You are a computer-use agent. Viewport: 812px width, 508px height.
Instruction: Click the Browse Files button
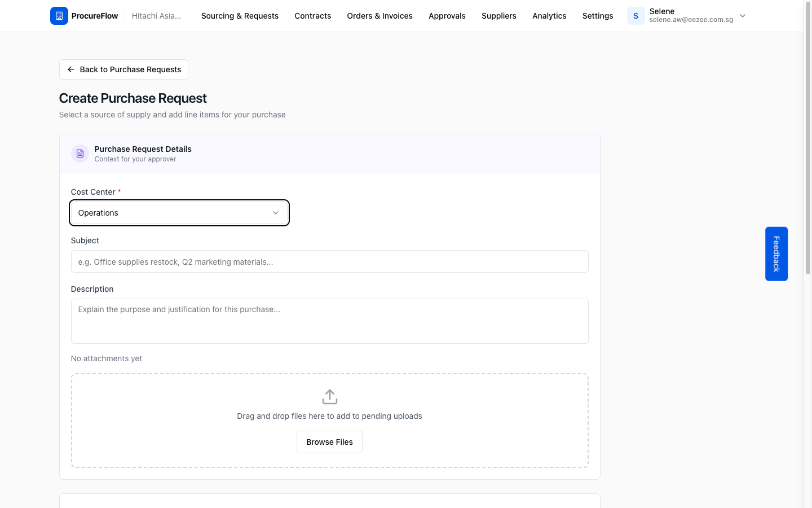pos(330,442)
